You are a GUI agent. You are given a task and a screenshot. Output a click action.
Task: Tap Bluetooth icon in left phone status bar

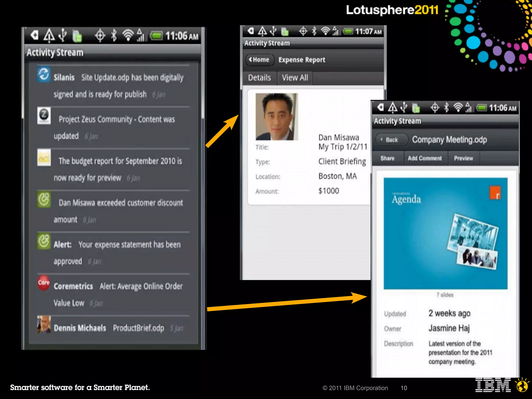pyautogui.click(x=114, y=36)
